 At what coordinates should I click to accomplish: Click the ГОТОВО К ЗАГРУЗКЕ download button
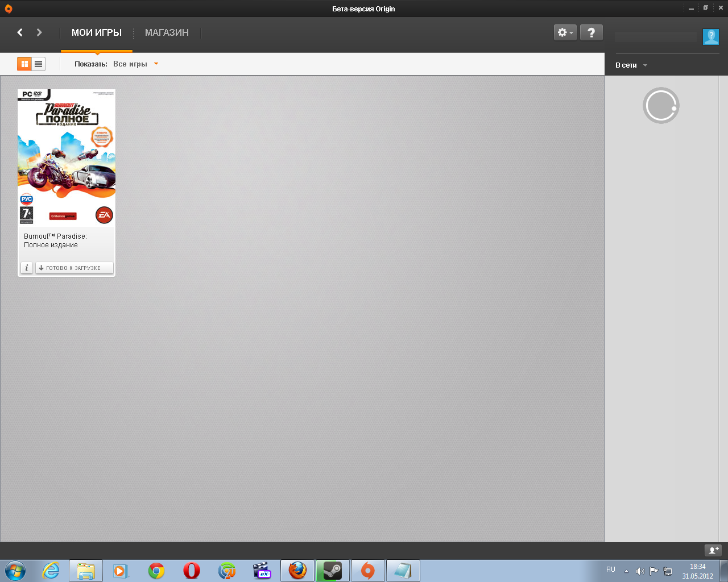point(75,268)
